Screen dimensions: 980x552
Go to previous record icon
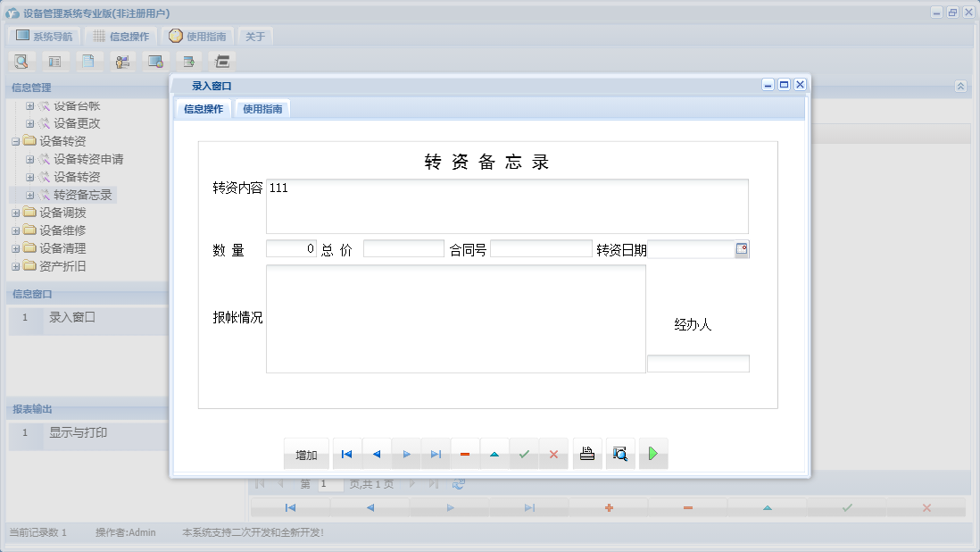(376, 454)
